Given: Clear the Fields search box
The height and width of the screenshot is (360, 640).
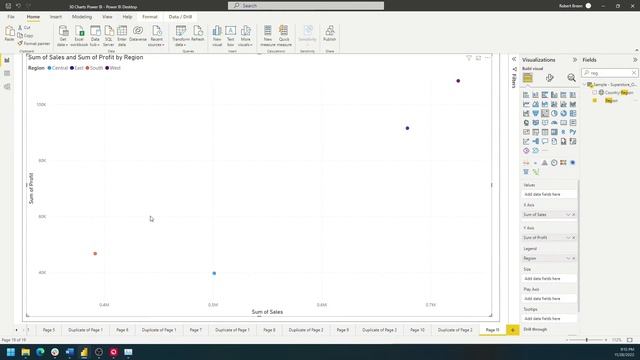Looking at the screenshot, I should [x=634, y=73].
